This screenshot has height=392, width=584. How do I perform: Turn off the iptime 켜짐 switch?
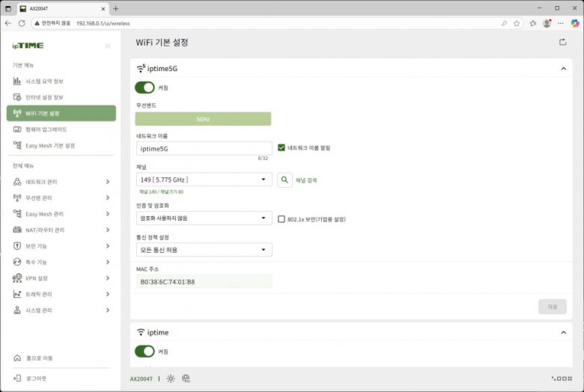[x=145, y=351]
